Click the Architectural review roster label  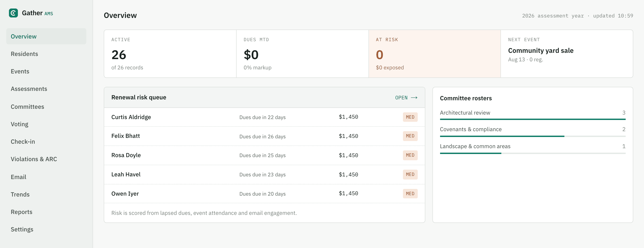(465, 113)
